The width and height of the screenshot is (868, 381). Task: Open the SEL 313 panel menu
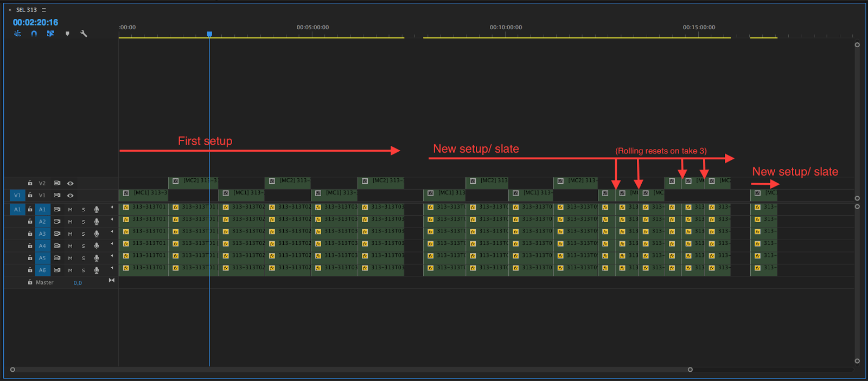tap(44, 10)
